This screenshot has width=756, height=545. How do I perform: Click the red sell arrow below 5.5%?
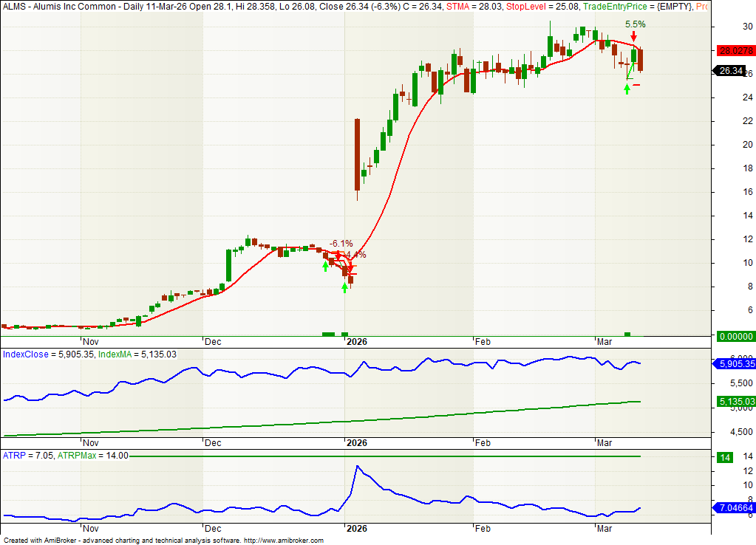coord(633,36)
